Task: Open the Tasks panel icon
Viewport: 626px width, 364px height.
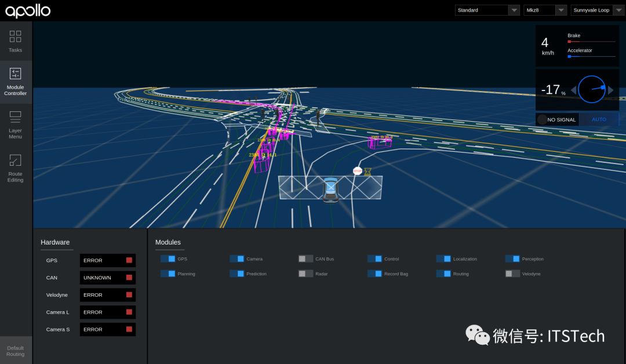Action: (16, 37)
